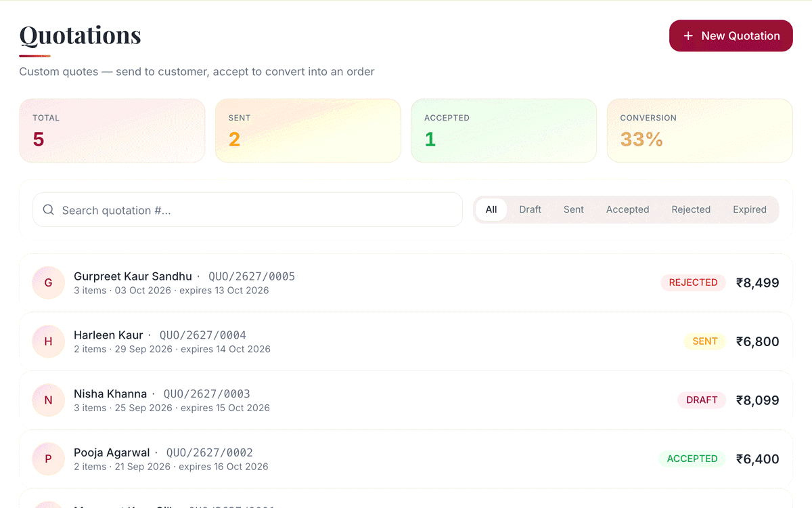
Task: Click the DRAFT status badge
Action: tap(702, 400)
